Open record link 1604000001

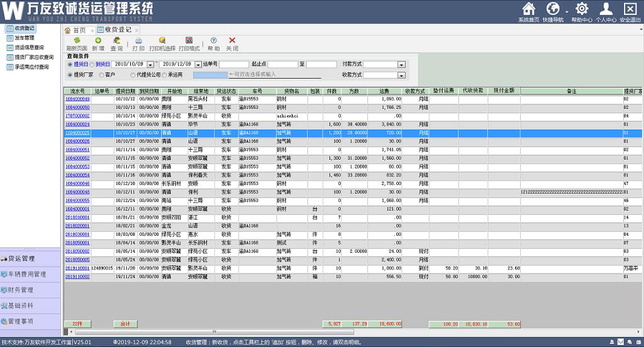(77, 209)
